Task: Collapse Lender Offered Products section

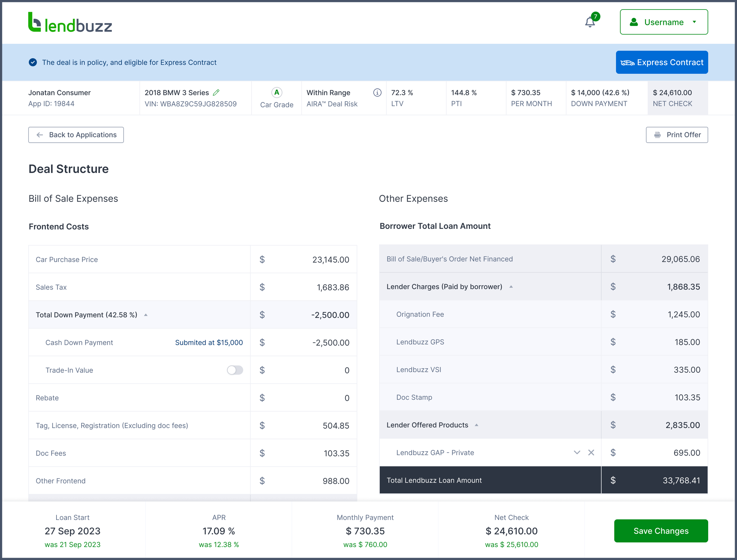Action: click(x=477, y=425)
